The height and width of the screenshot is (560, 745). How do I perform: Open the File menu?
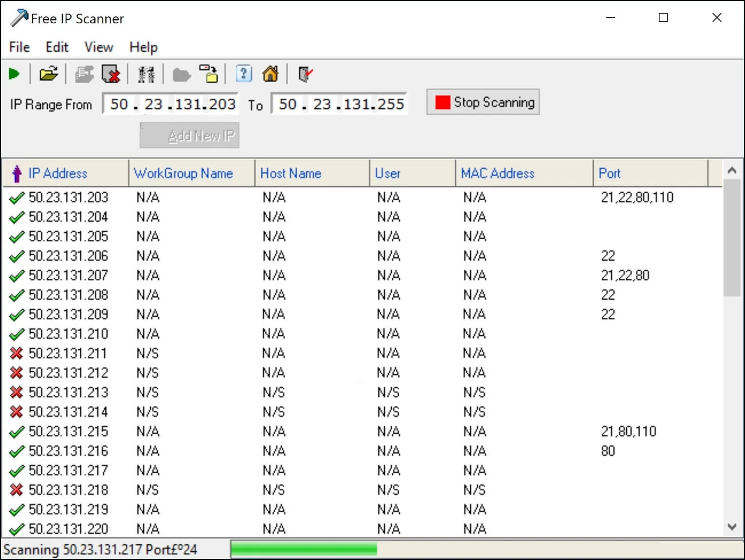(19, 47)
